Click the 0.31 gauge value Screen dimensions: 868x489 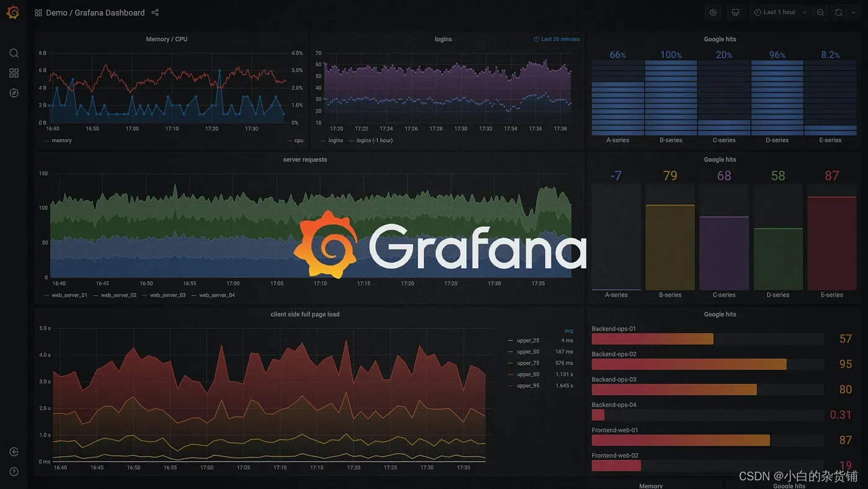(x=841, y=415)
